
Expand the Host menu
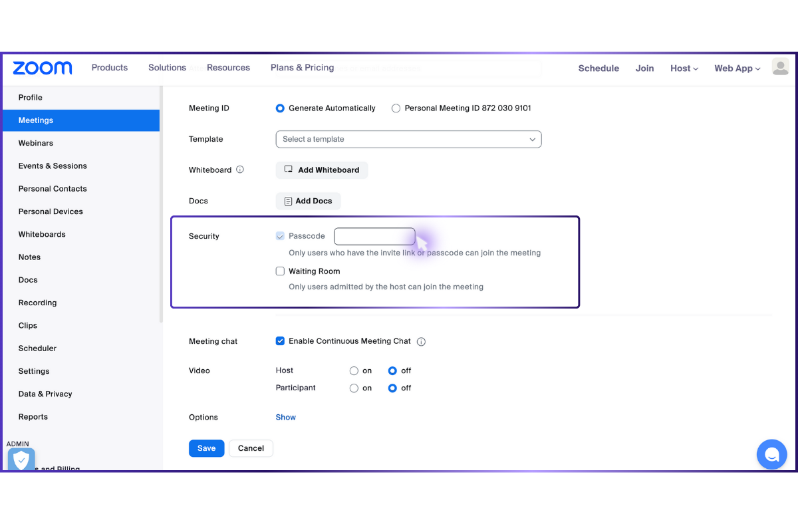(x=684, y=68)
